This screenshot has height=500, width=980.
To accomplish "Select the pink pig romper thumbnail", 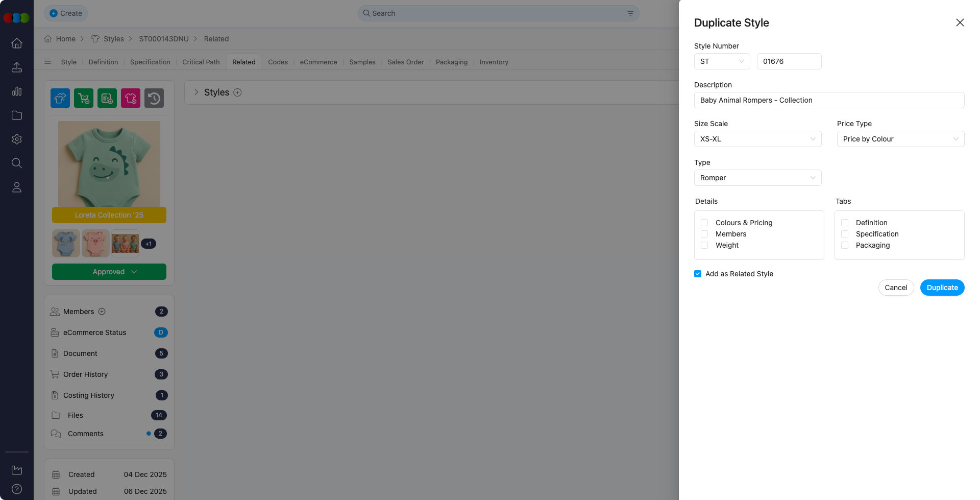I will coord(95,243).
